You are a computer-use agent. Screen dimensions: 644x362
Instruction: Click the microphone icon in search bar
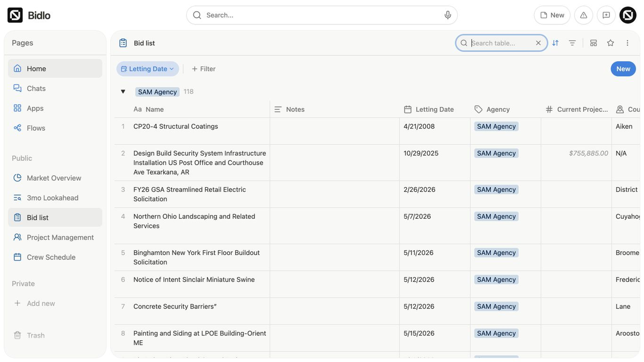pyautogui.click(x=447, y=15)
